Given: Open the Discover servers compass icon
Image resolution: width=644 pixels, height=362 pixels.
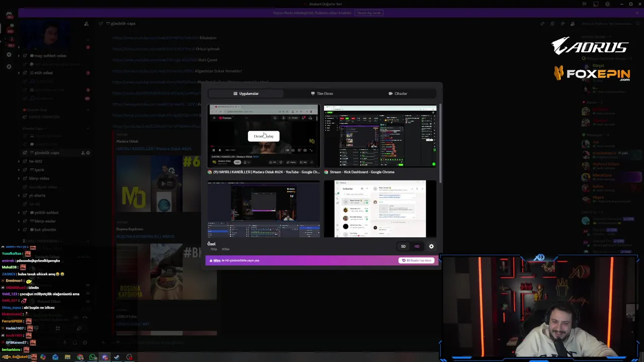Looking at the screenshot, I should (9, 66).
